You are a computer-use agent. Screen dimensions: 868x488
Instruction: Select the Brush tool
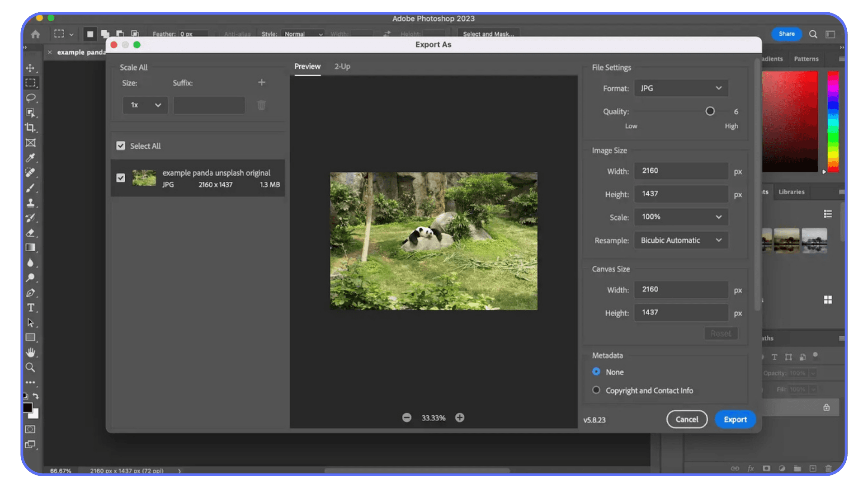(30, 188)
